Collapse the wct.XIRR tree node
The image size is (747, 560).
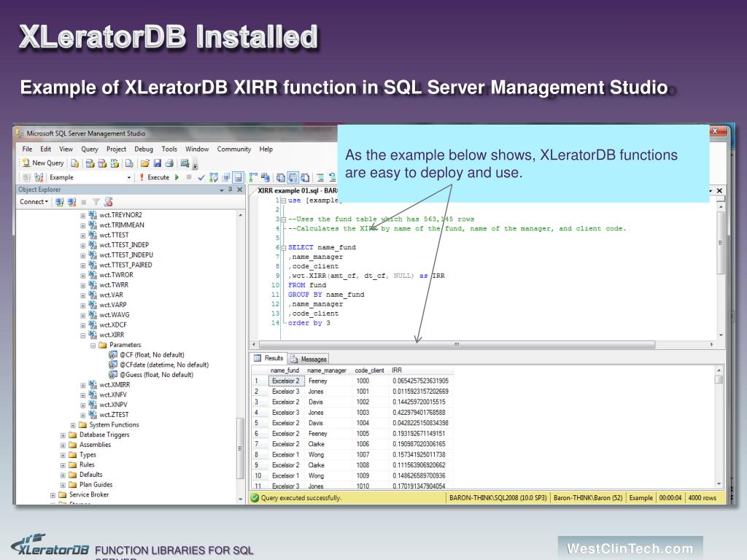pyautogui.click(x=83, y=335)
